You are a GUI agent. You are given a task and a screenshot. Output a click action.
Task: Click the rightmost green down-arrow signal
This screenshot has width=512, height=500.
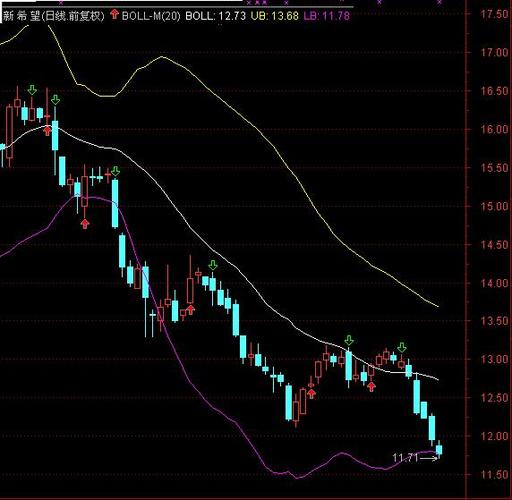click(x=402, y=347)
